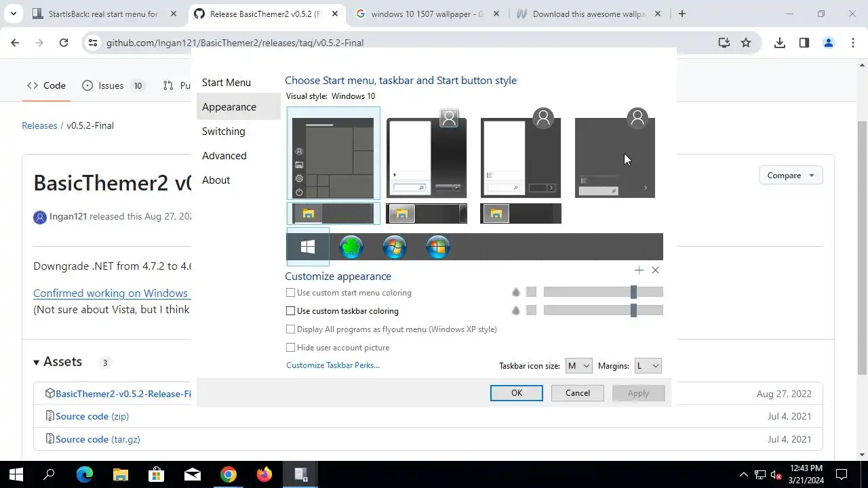Viewport: 868px width, 488px height.
Task: Switch to Download this awesome wallpaper tab
Action: 587,14
